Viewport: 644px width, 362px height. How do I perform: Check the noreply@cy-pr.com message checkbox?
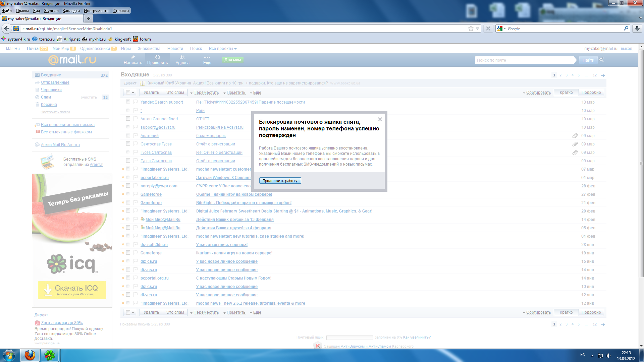pyautogui.click(x=128, y=186)
